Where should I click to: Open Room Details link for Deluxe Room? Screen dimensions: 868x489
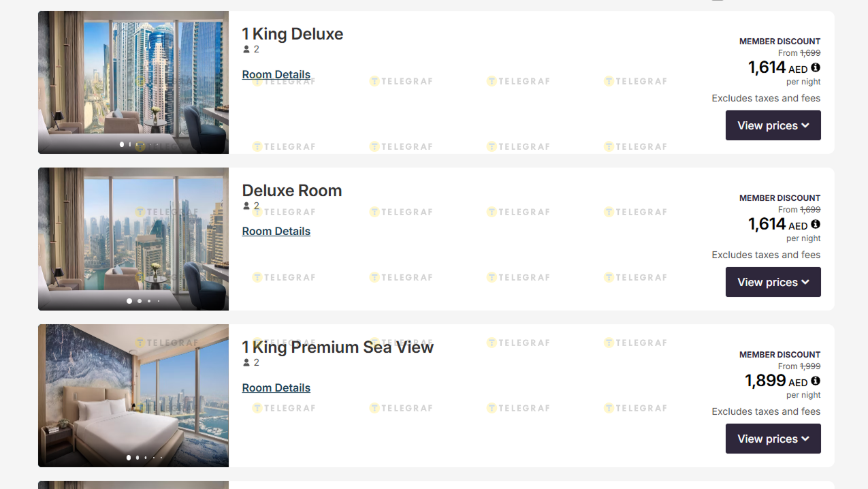click(x=276, y=232)
